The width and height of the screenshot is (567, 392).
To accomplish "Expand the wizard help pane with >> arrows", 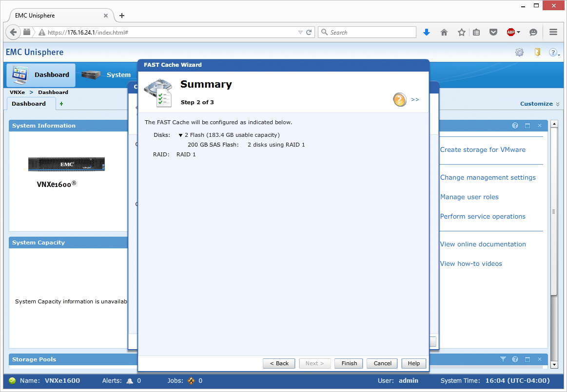I will [415, 99].
